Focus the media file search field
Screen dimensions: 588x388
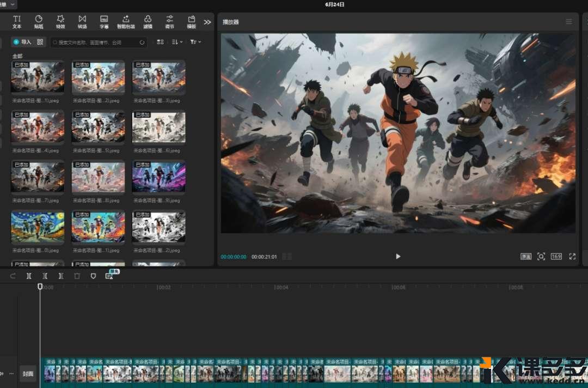[99, 43]
